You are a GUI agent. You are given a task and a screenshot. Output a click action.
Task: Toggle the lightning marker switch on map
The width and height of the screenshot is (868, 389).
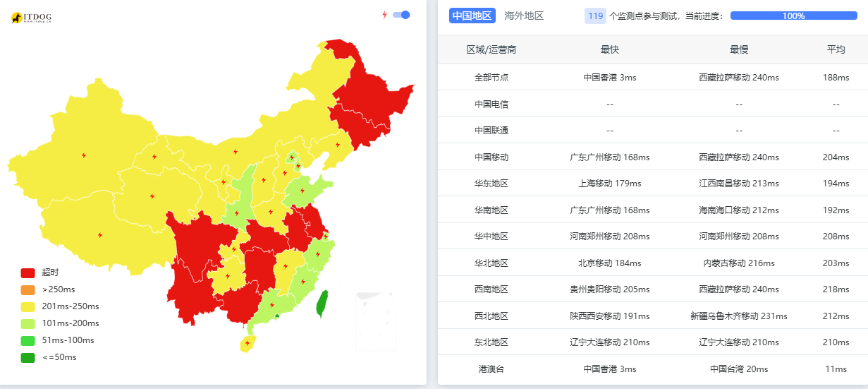click(x=401, y=15)
